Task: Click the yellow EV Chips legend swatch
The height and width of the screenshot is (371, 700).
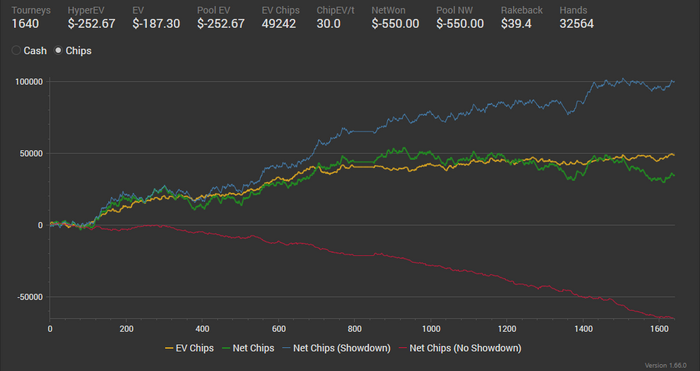Action: (169, 348)
